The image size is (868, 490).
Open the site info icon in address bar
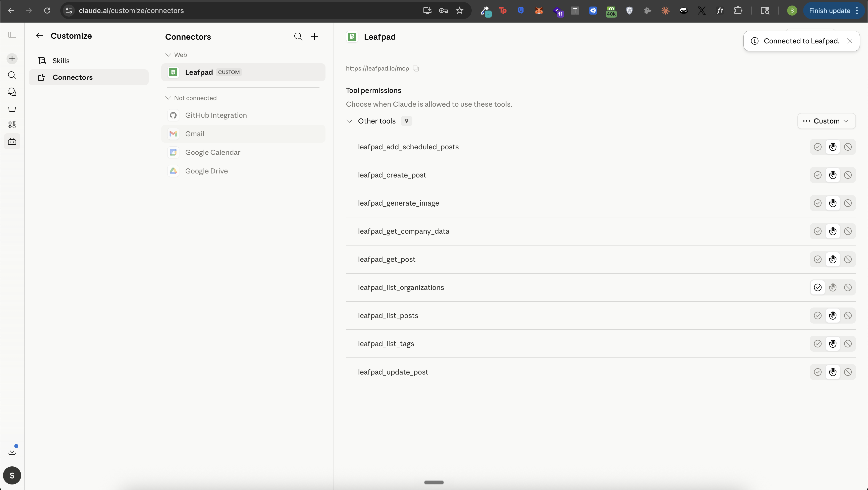pyautogui.click(x=69, y=11)
